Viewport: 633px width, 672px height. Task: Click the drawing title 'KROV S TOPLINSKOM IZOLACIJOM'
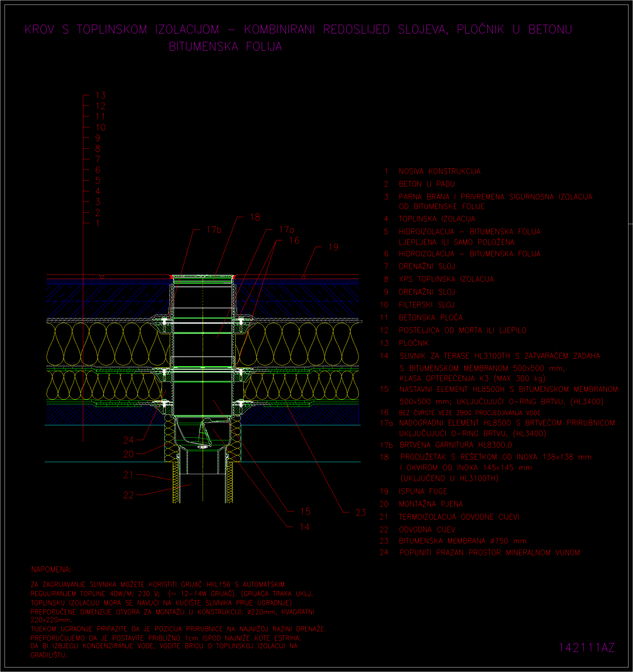click(122, 30)
